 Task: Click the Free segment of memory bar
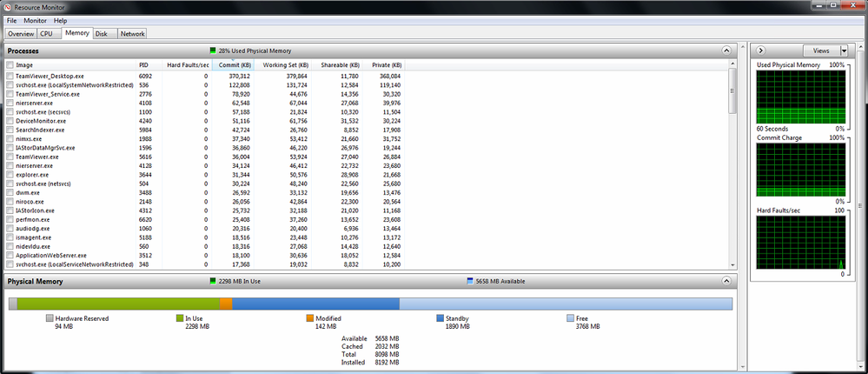coord(566,304)
